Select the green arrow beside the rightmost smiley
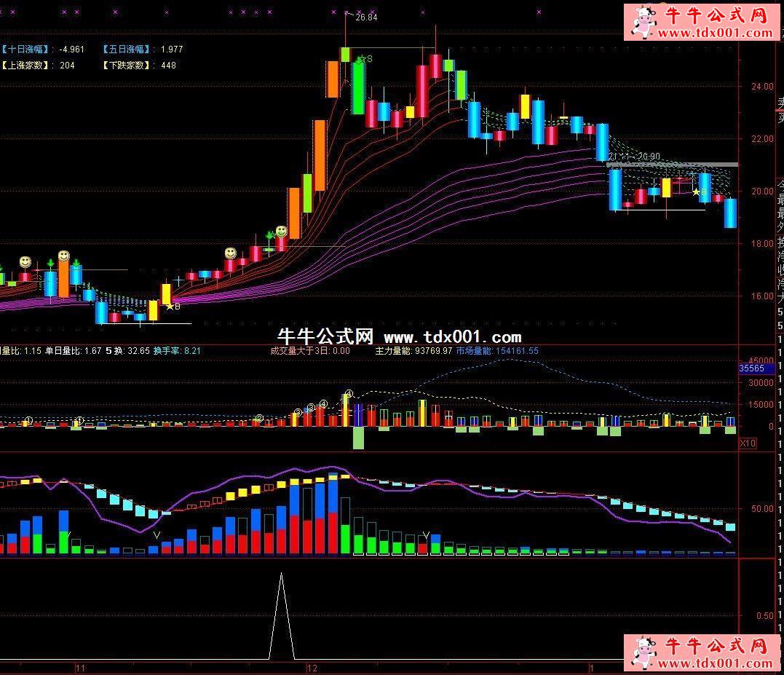Image resolution: width=784 pixels, height=675 pixels. pyautogui.click(x=269, y=235)
